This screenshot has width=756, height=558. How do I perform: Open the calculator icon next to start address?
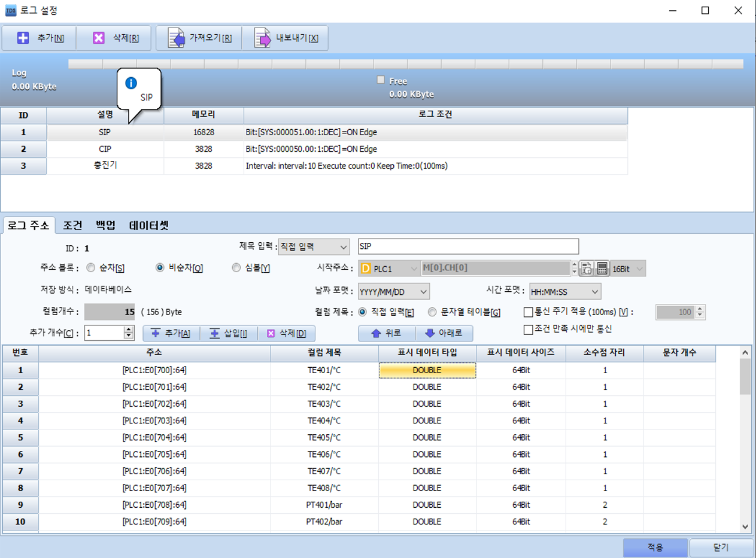(602, 269)
